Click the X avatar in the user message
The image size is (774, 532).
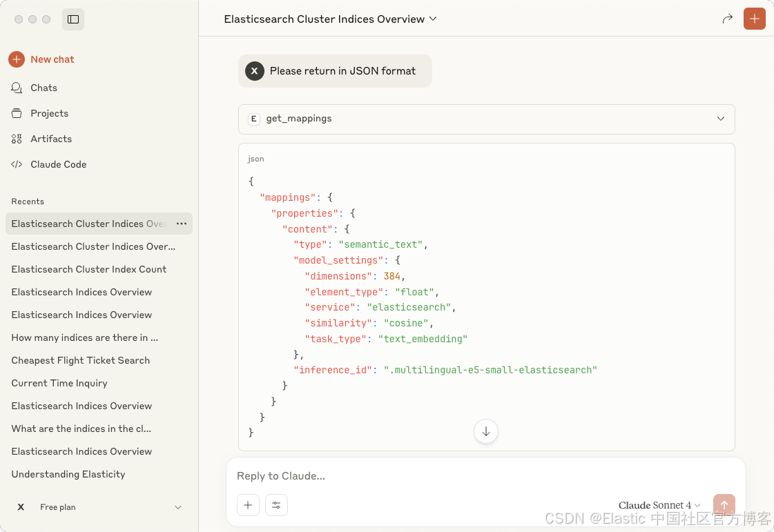coord(255,71)
